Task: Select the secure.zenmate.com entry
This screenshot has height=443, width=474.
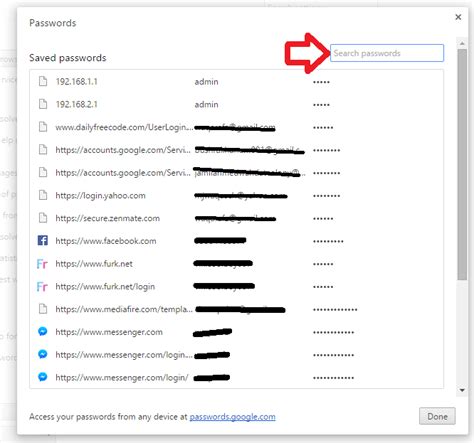Action: tap(236, 218)
